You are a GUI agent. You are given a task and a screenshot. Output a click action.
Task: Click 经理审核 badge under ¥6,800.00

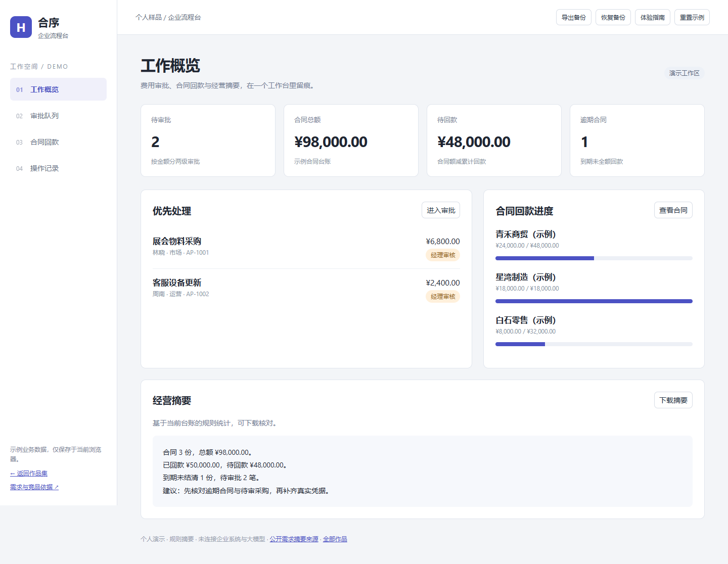pos(443,255)
